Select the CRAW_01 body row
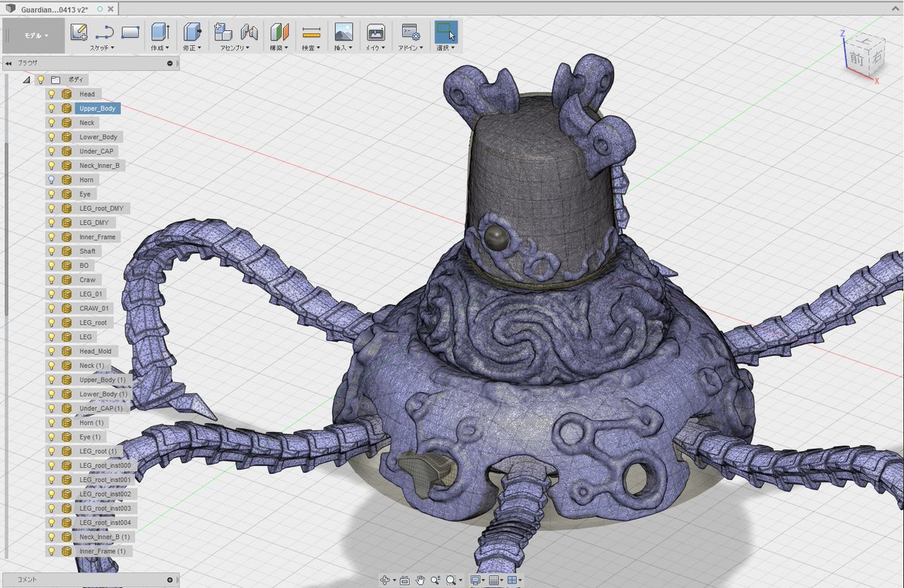904x588 pixels. [79, 309]
